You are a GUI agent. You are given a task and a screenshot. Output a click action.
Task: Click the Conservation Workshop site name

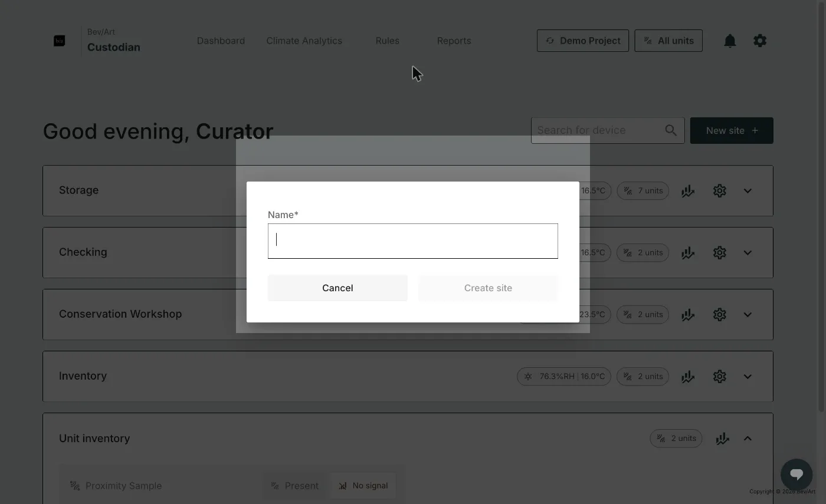pyautogui.click(x=120, y=314)
